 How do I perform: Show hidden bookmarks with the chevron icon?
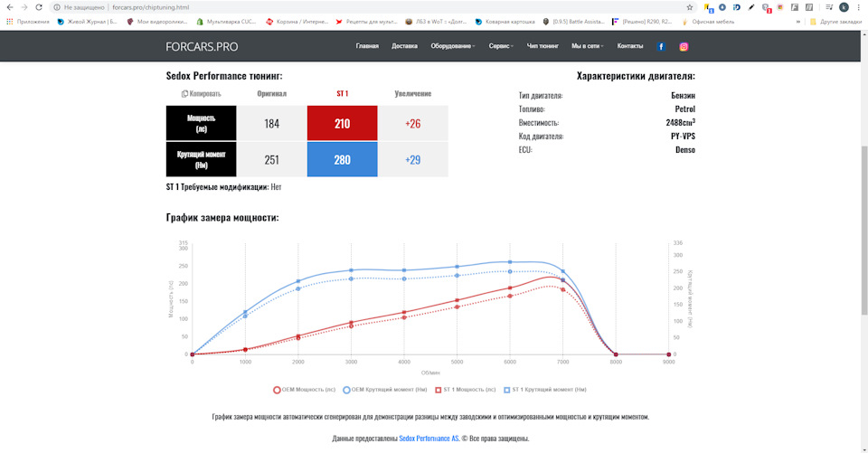coord(798,22)
